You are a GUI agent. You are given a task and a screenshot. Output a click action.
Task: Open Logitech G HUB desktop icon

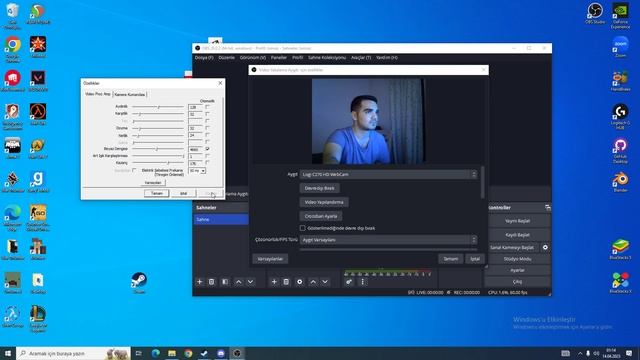[x=620, y=117]
